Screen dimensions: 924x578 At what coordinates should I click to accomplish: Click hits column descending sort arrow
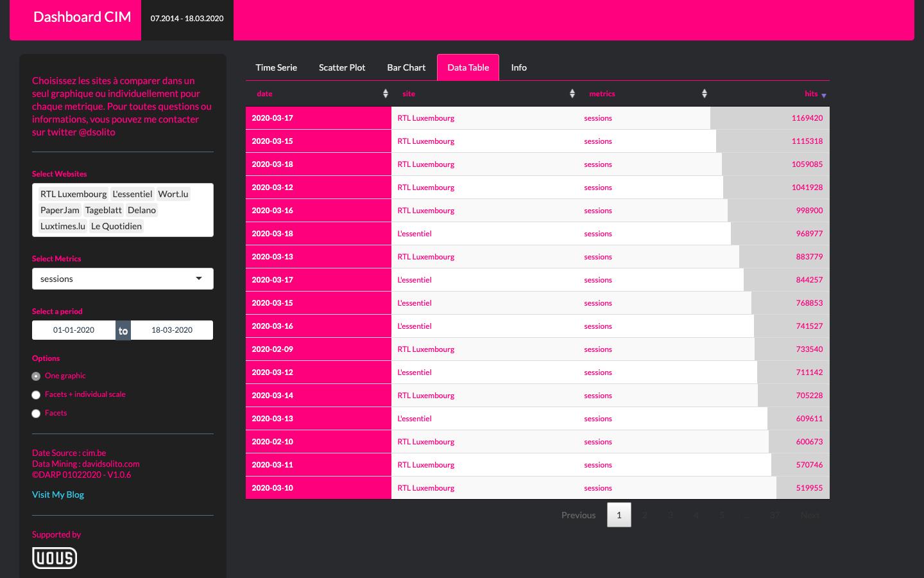[824, 94]
